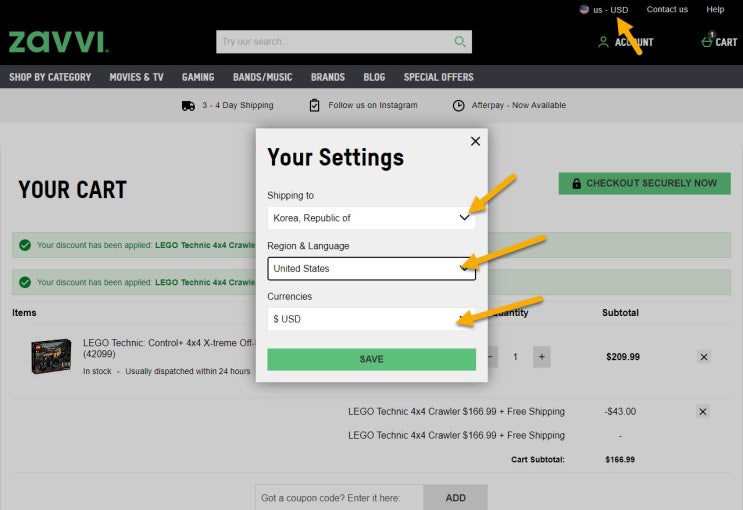Increase LEGO item quantity with plus

[x=542, y=357]
